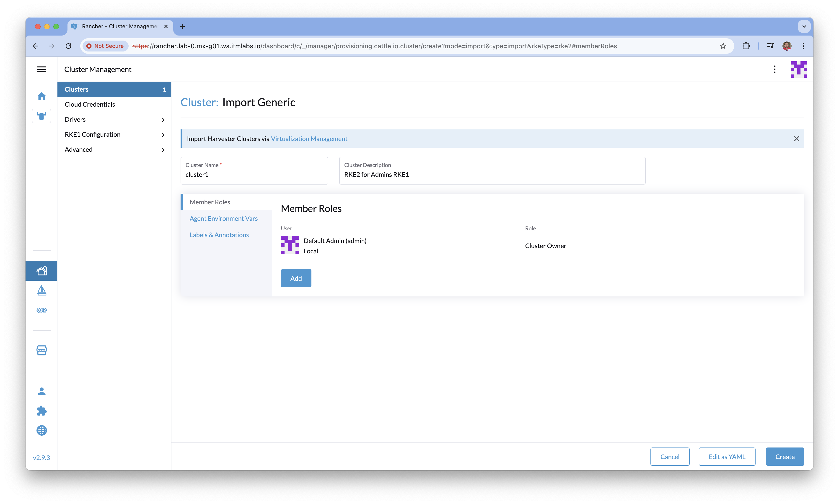Screen dimensions: 839x504
Task: Switch to Agent Environment Vars tab
Action: click(224, 218)
